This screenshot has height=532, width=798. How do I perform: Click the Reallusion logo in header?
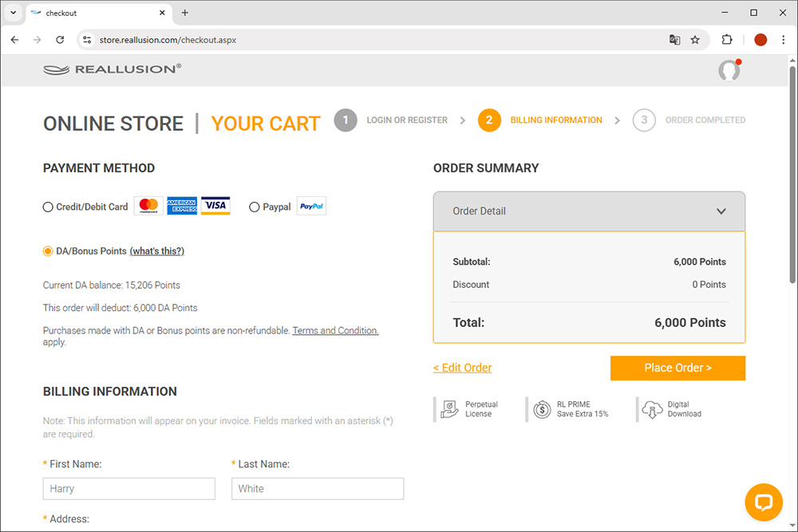[113, 69]
